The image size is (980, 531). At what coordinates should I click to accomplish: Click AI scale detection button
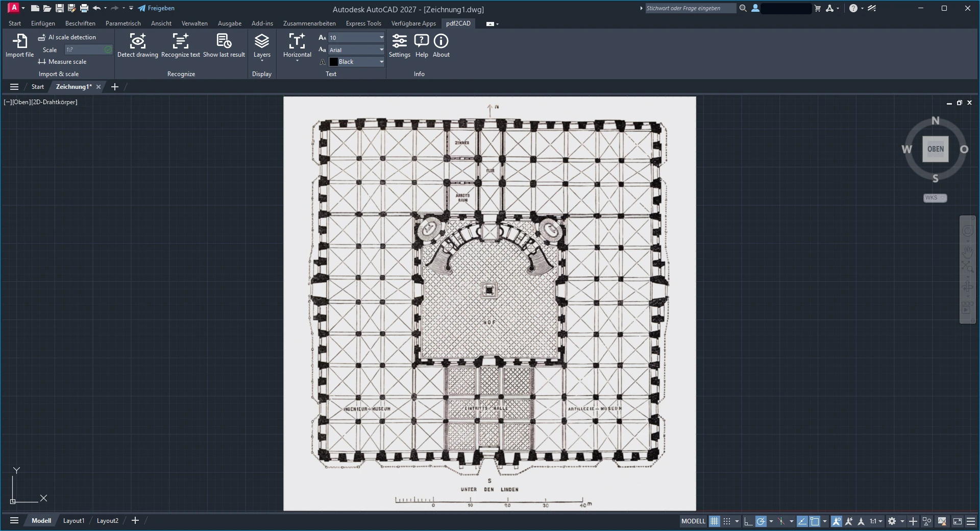67,37
